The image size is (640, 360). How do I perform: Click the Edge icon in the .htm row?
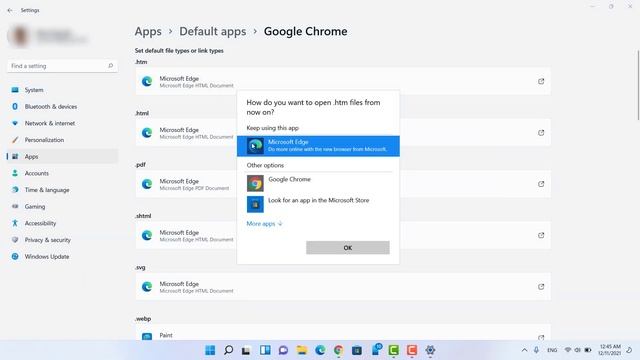point(147,81)
